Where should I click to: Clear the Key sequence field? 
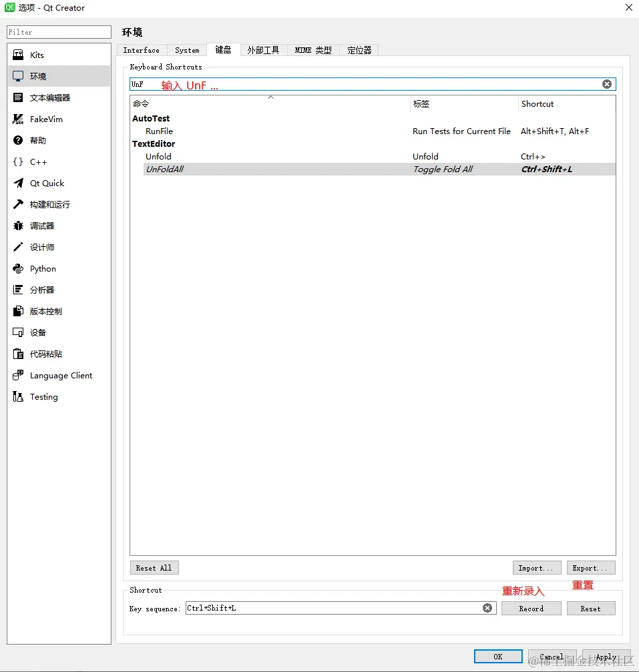coord(487,608)
